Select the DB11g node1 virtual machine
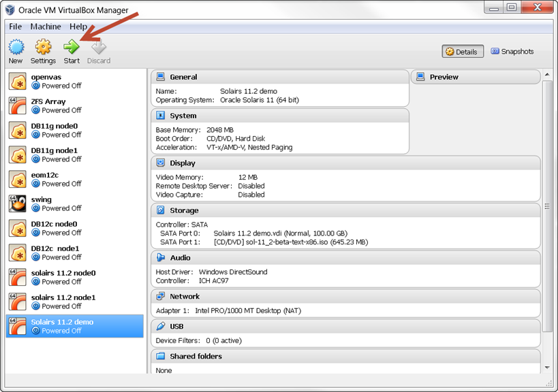 75,155
